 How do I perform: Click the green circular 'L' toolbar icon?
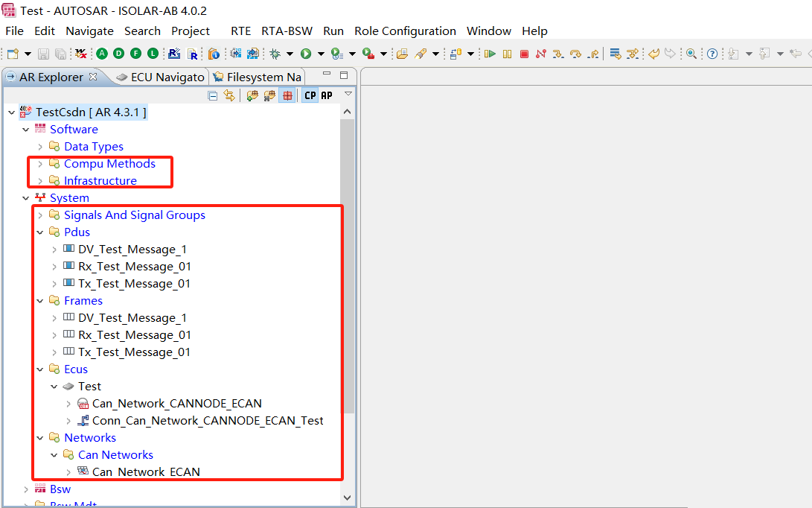tap(153, 54)
